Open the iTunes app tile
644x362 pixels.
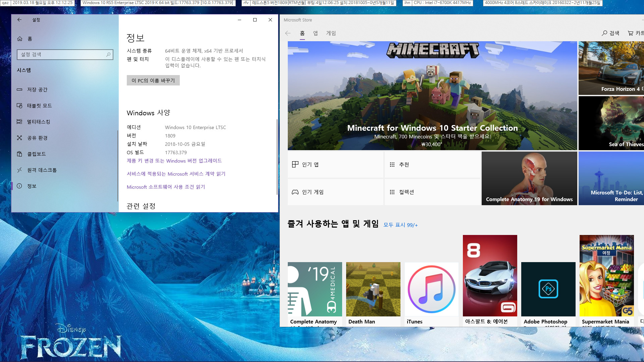tap(432, 294)
